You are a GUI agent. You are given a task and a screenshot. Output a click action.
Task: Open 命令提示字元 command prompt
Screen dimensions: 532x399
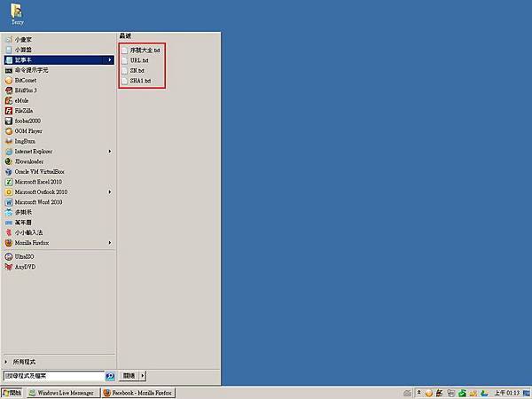pyautogui.click(x=59, y=70)
